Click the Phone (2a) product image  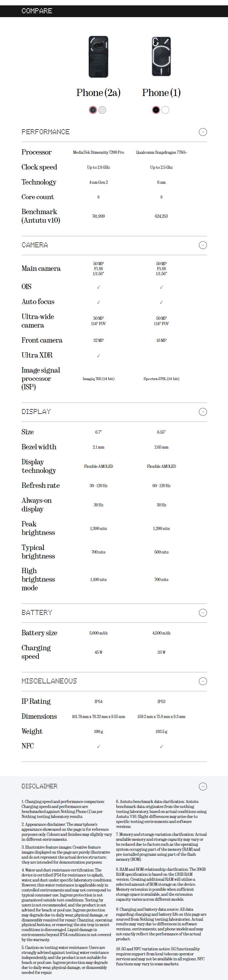pyautogui.click(x=98, y=57)
